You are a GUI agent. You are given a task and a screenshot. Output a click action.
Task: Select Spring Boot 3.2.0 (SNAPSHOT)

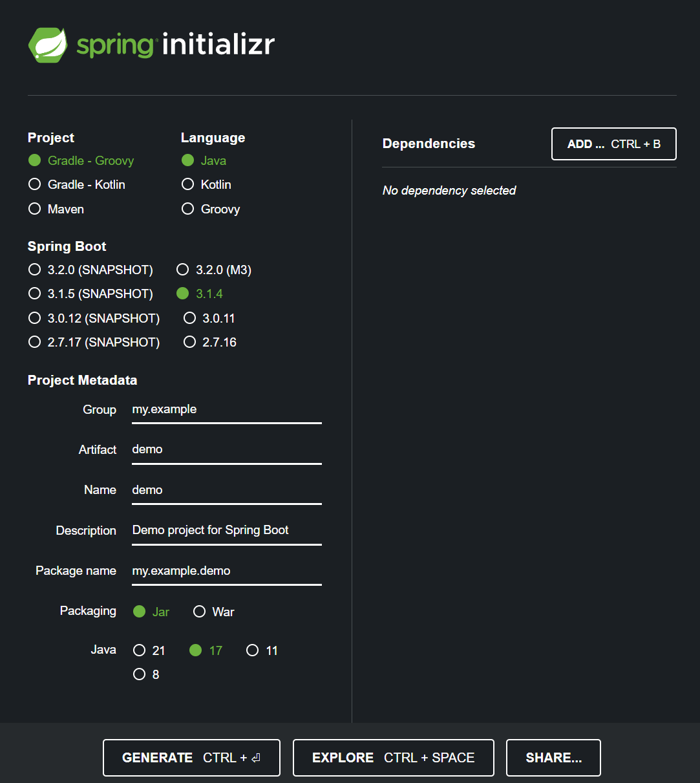(x=90, y=270)
